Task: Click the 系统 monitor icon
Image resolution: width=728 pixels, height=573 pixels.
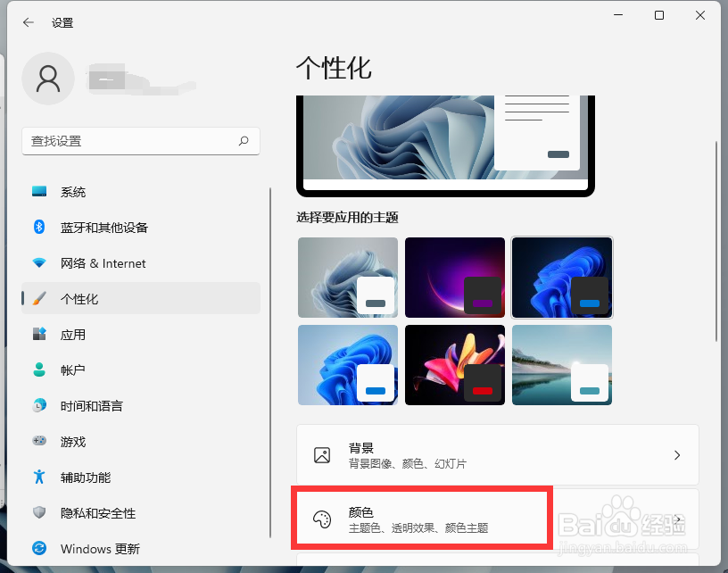Action: [39, 191]
